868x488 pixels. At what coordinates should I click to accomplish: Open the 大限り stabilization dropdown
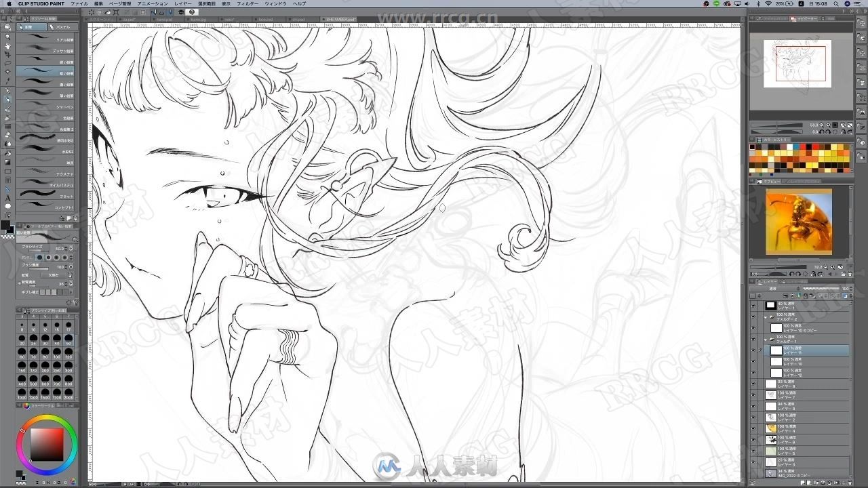coord(53,275)
